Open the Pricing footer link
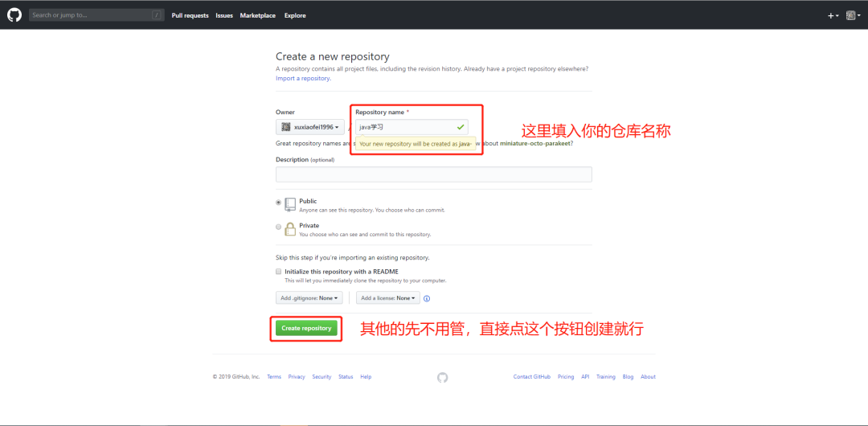868x426 pixels. [x=566, y=377]
